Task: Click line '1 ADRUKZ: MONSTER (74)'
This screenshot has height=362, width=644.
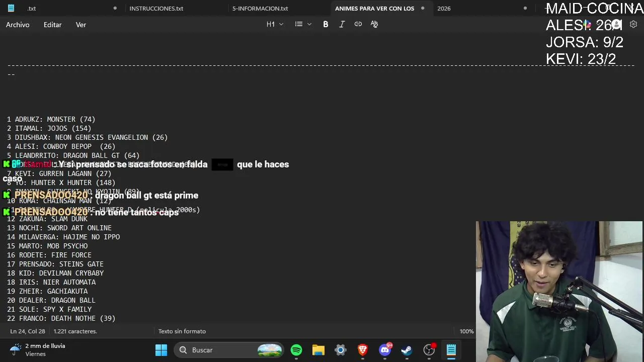Action: 51,119
